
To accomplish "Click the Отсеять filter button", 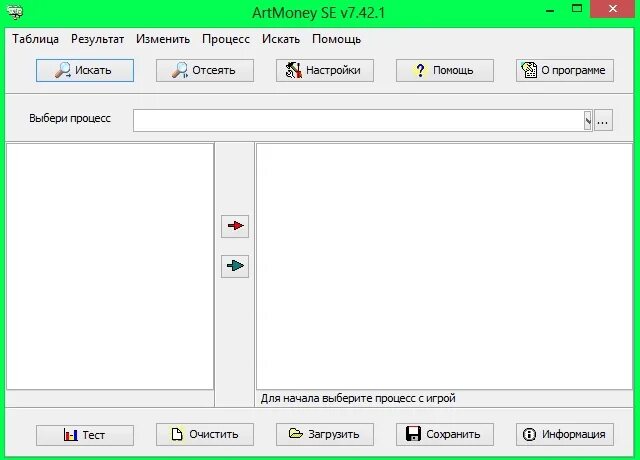I will (x=204, y=70).
